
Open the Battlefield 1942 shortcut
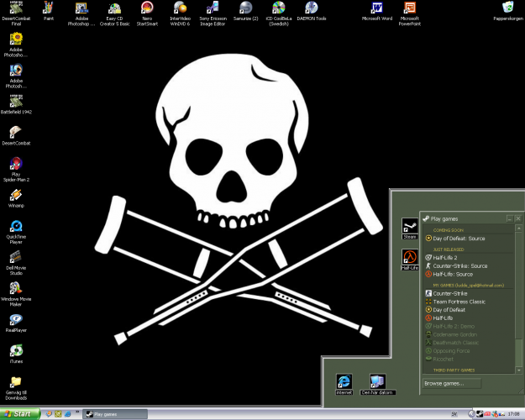pos(16,101)
